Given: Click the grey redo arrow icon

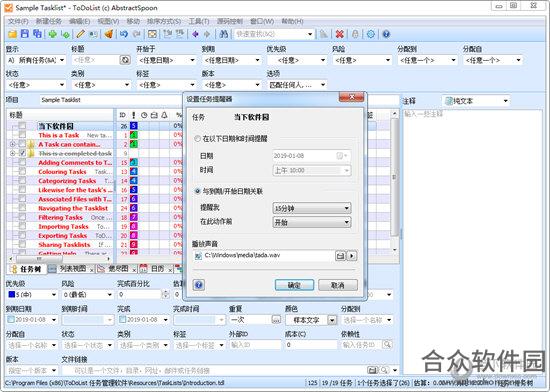Looking at the screenshot, I should click(137, 34).
